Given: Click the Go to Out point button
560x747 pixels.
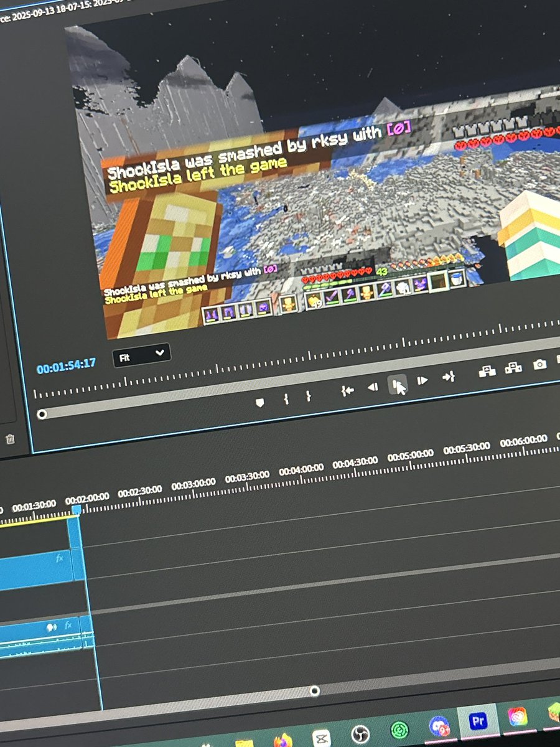Looking at the screenshot, I should tap(449, 377).
